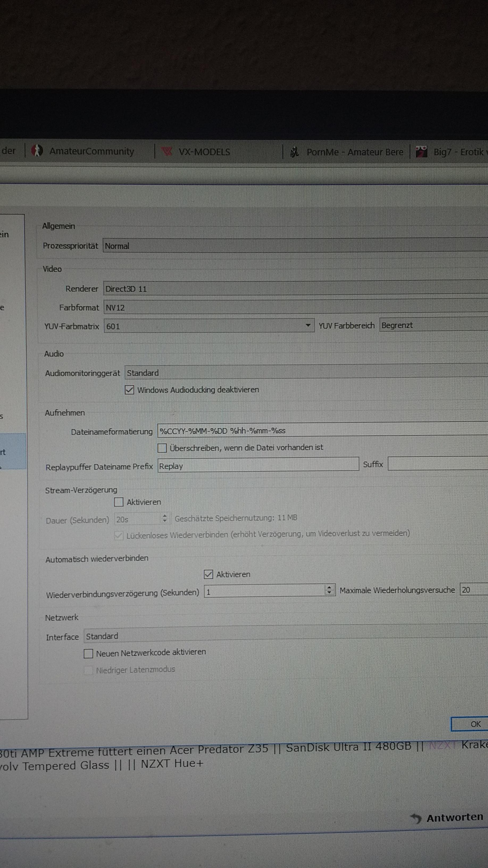The height and width of the screenshot is (868, 488).
Task: Open the Renderer dropdown showing Direct3D 11
Action: pos(295,288)
